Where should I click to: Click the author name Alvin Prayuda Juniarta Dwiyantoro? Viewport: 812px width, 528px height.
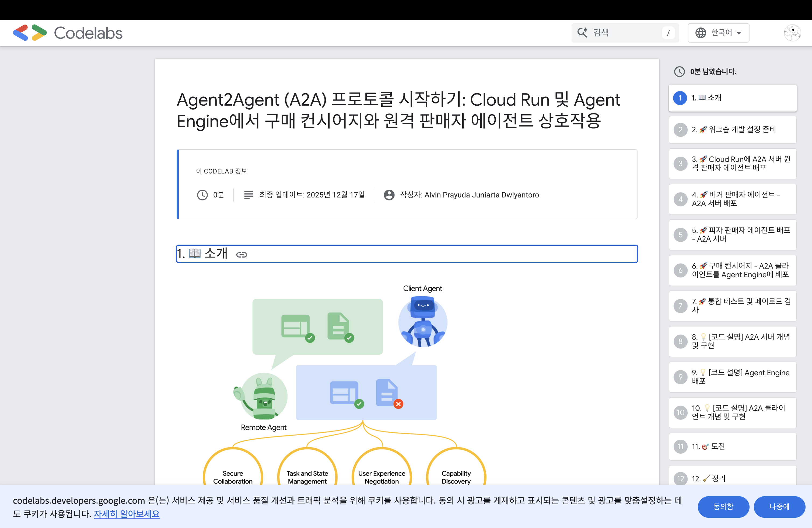point(482,195)
